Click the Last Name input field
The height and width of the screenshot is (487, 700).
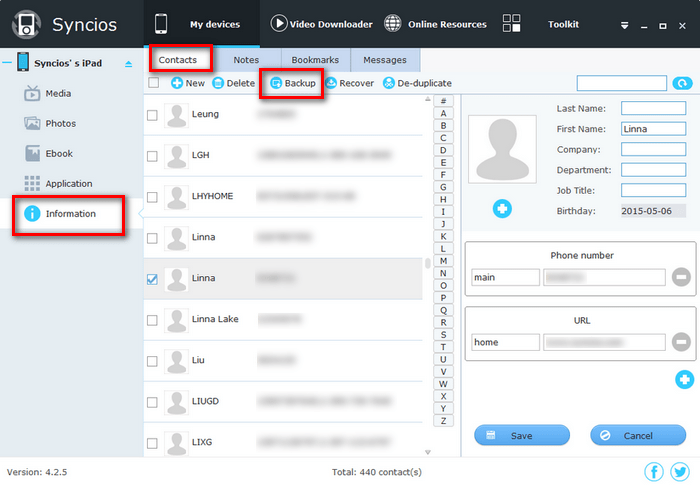tap(652, 108)
